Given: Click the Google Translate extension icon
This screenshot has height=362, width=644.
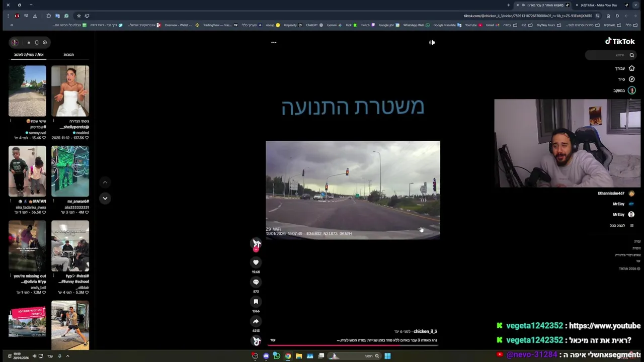Looking at the screenshot, I should coord(57,16).
